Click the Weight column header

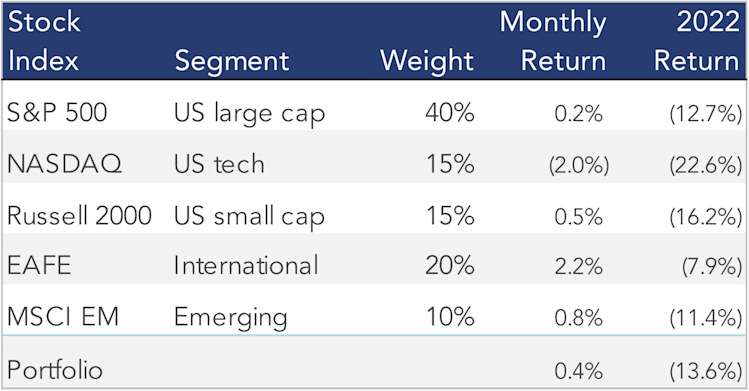pos(427,61)
